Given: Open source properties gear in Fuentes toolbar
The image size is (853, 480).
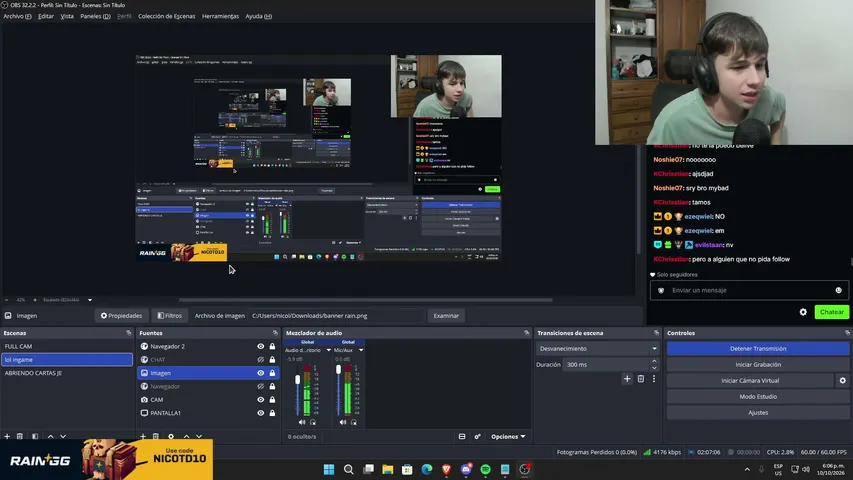Looking at the screenshot, I should [171, 436].
